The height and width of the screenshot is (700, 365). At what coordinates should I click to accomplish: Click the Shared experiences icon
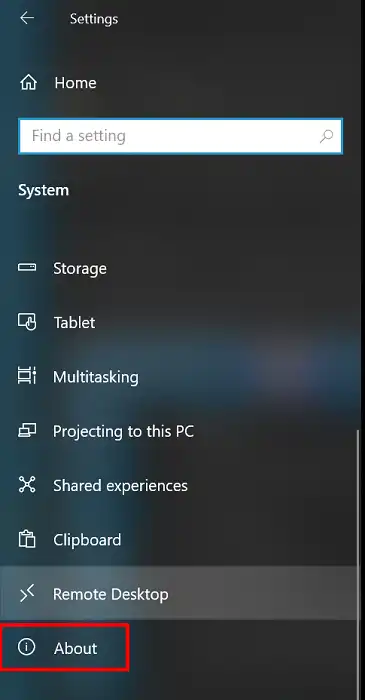click(x=27, y=485)
